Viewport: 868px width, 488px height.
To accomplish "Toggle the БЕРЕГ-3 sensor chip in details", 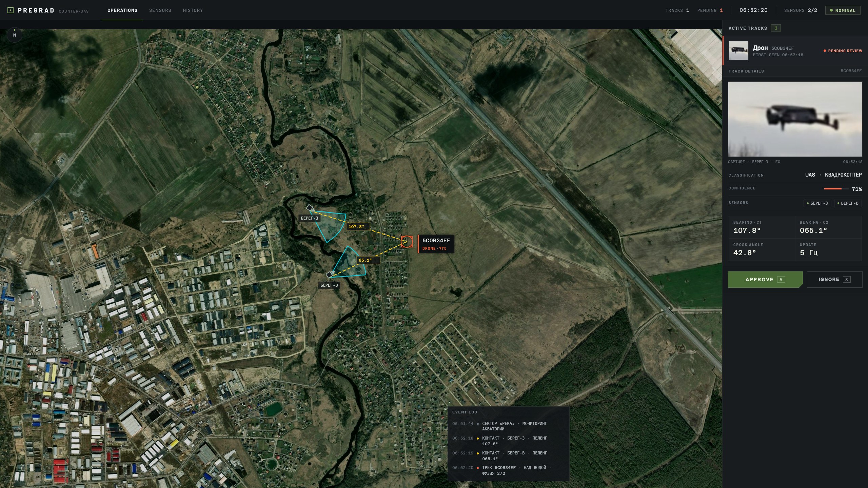I will click(817, 203).
